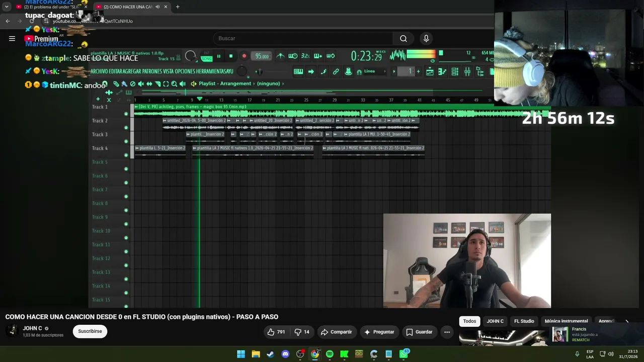Dislike the video with thumbs-down button

click(302, 332)
